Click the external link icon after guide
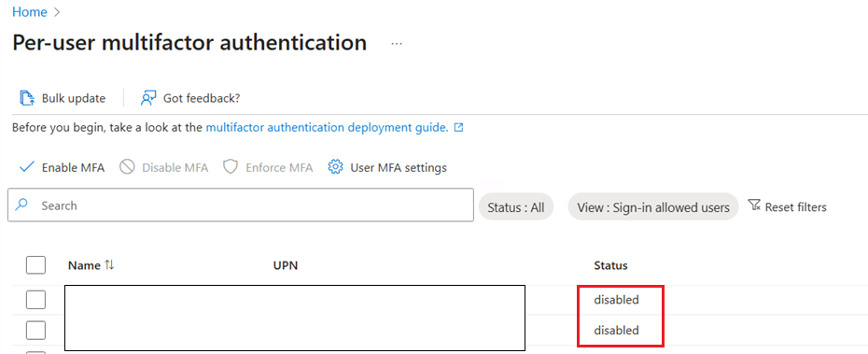The height and width of the screenshot is (354, 868). pyautogui.click(x=458, y=127)
